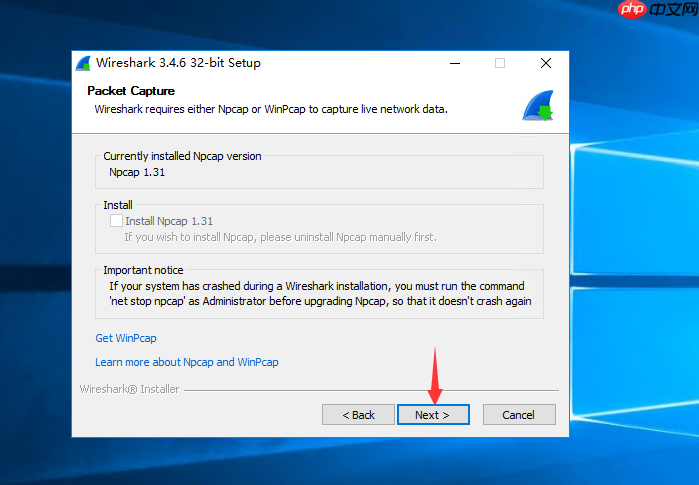Go back with the < Back button
The image size is (699, 485).
(358, 415)
